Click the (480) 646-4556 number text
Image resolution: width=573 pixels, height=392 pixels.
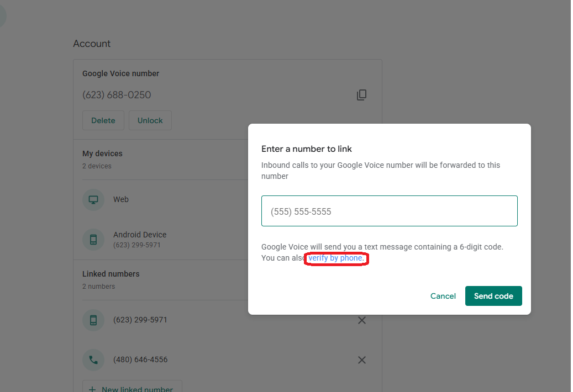pos(140,359)
